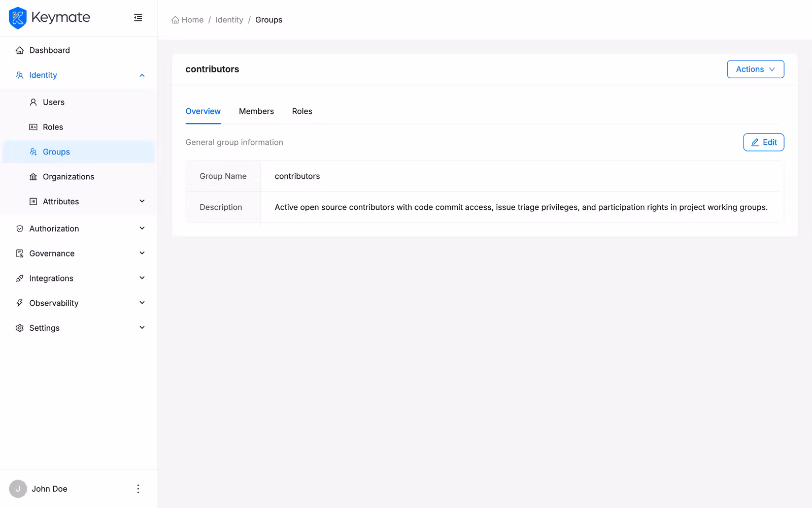Collapse the Identity menu section
The image size is (812, 508).
pos(142,75)
